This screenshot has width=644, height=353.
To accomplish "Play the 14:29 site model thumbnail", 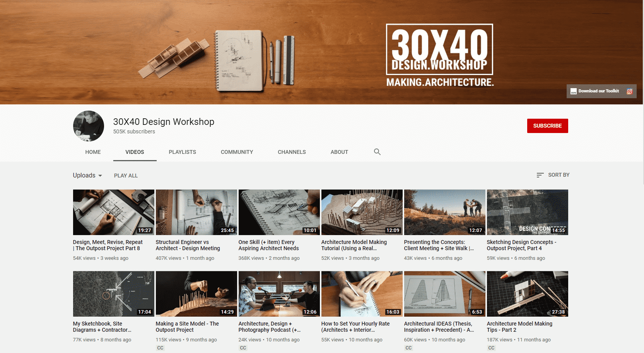I will [196, 294].
